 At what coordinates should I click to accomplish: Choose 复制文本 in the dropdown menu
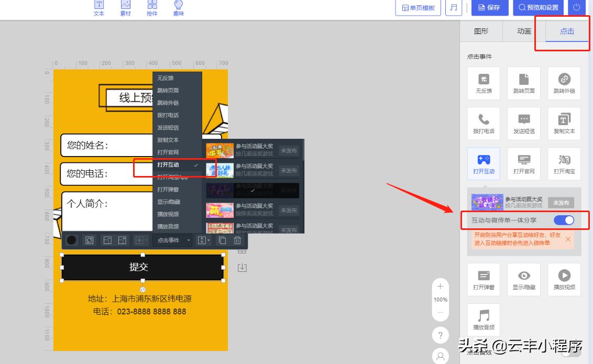(x=177, y=140)
